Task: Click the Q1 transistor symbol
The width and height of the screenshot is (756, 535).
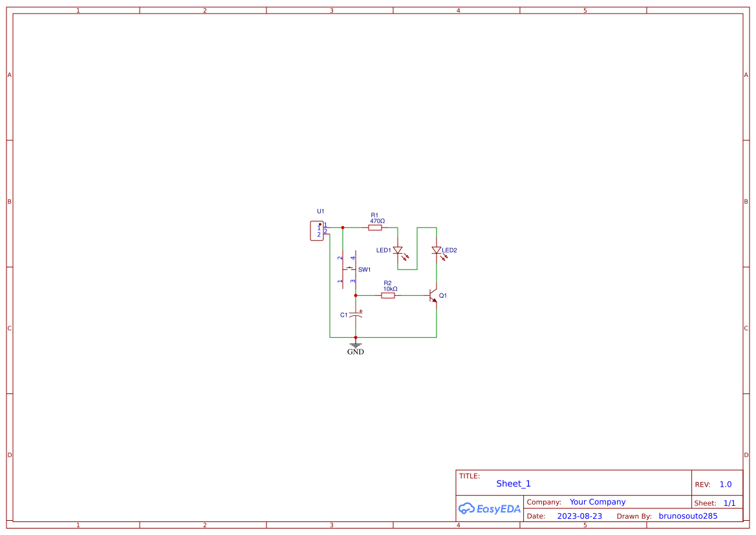Action: (x=433, y=296)
